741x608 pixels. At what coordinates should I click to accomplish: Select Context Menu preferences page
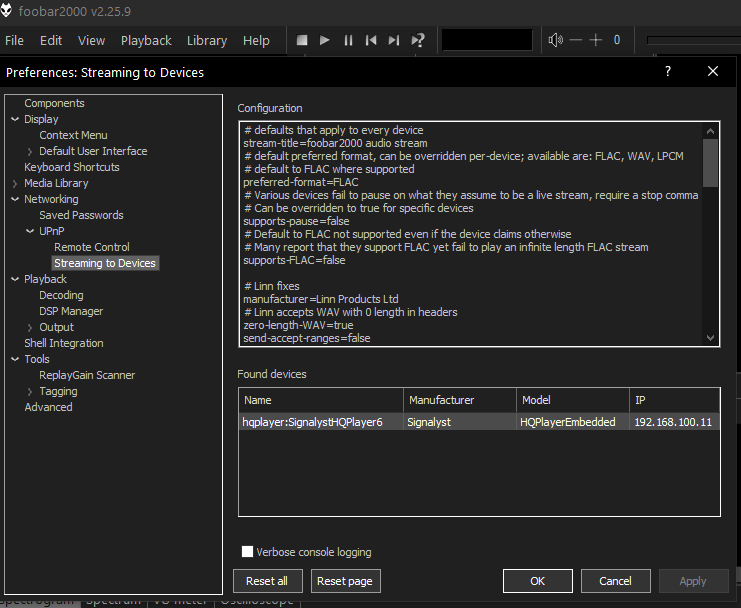[73, 135]
